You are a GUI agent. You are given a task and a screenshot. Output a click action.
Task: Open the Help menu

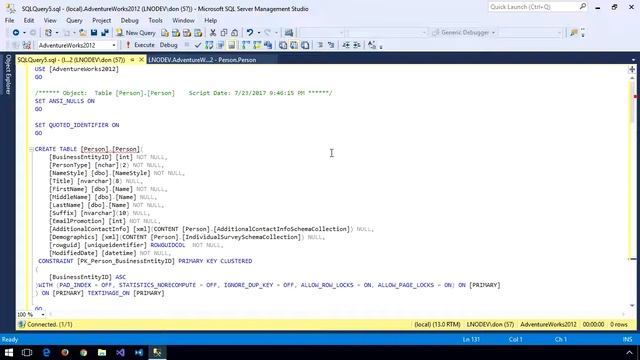(211, 20)
